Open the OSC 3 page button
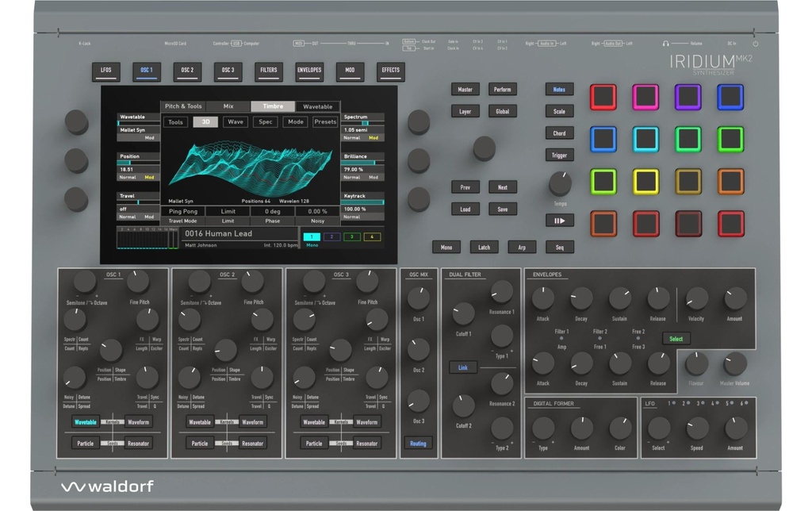Viewport: 812px width, 511px height. [x=228, y=71]
